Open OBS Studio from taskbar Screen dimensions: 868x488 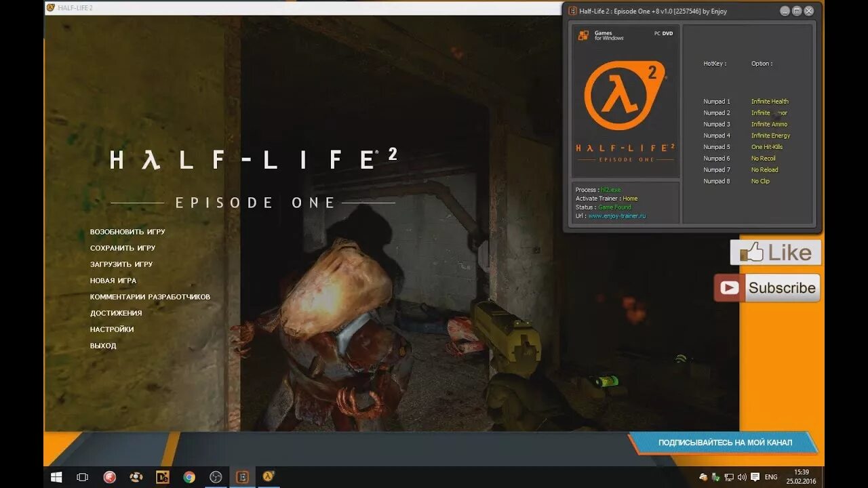(x=216, y=477)
